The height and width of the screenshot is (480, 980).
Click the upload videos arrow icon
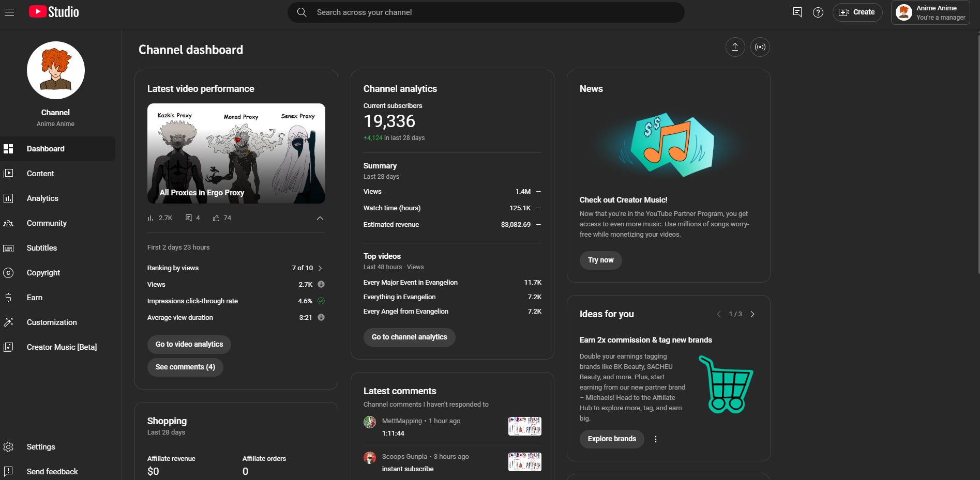[735, 47]
